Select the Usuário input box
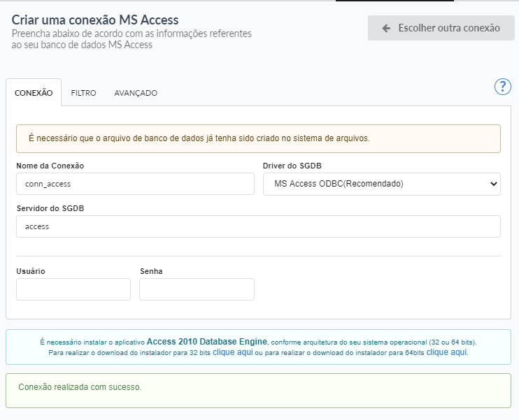Screen dimensions: 519x420 click(73, 289)
